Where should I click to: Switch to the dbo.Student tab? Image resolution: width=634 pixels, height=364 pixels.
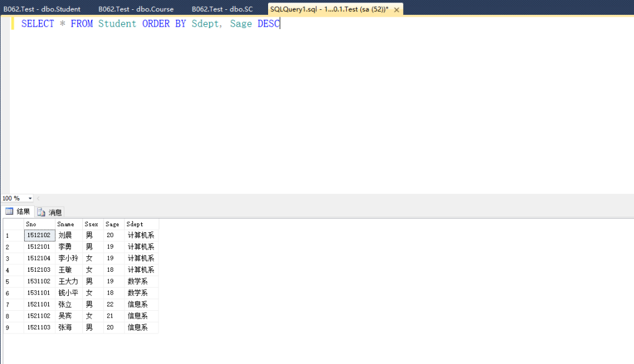[41, 9]
